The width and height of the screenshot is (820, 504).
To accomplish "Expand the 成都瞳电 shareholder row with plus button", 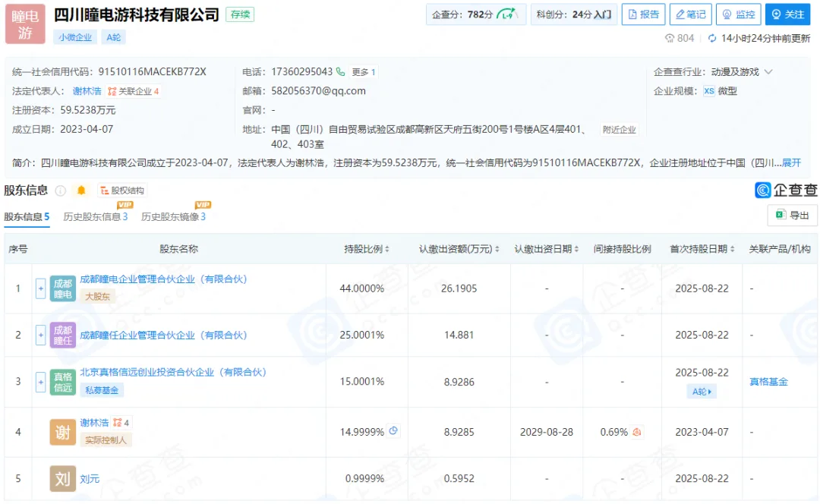I will (x=40, y=289).
